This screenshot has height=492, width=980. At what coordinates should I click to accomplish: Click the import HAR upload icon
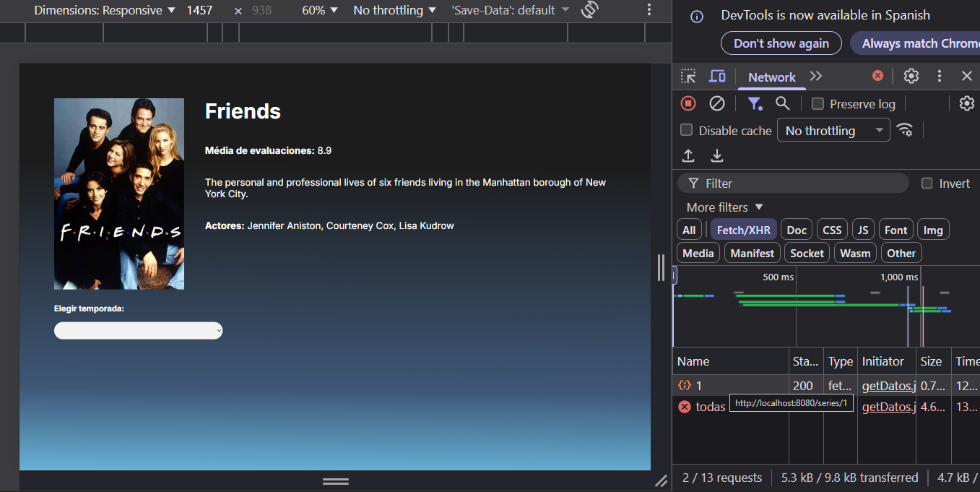point(688,155)
